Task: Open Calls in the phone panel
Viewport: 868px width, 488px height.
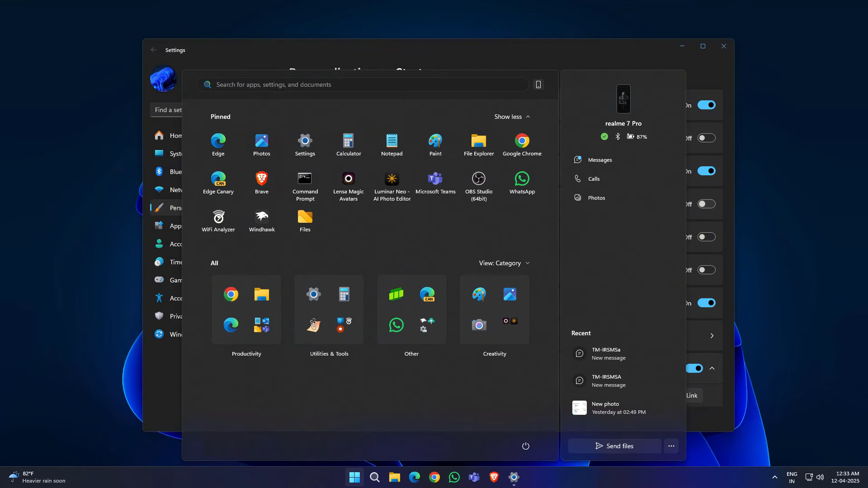Action: 594,179
